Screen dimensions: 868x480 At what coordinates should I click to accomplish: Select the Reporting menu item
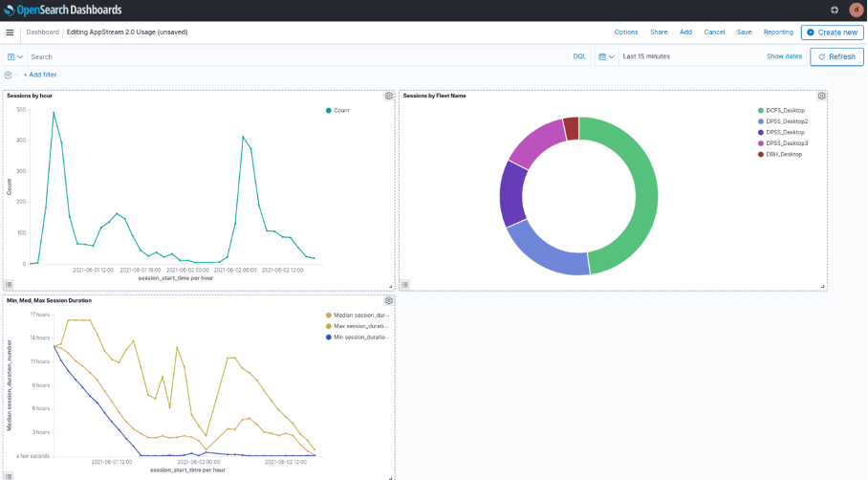coord(778,33)
